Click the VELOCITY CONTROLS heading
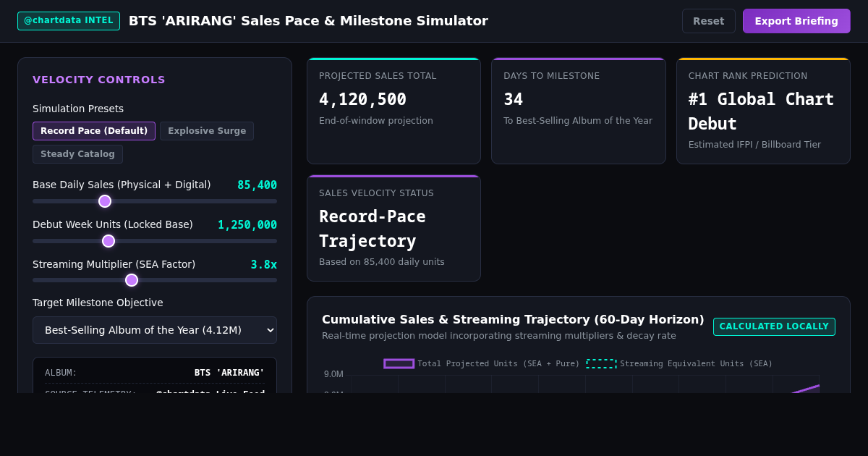This screenshot has width=868, height=456. (99, 80)
